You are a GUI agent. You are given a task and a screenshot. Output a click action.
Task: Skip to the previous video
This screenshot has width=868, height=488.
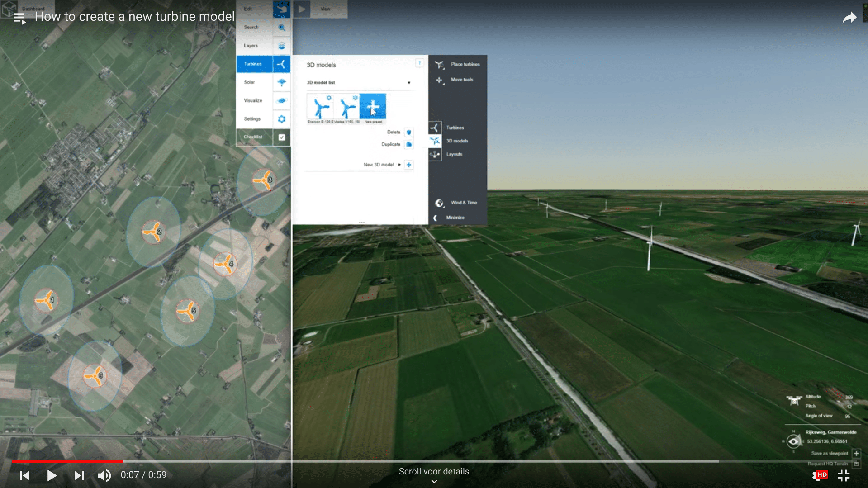tap(24, 475)
